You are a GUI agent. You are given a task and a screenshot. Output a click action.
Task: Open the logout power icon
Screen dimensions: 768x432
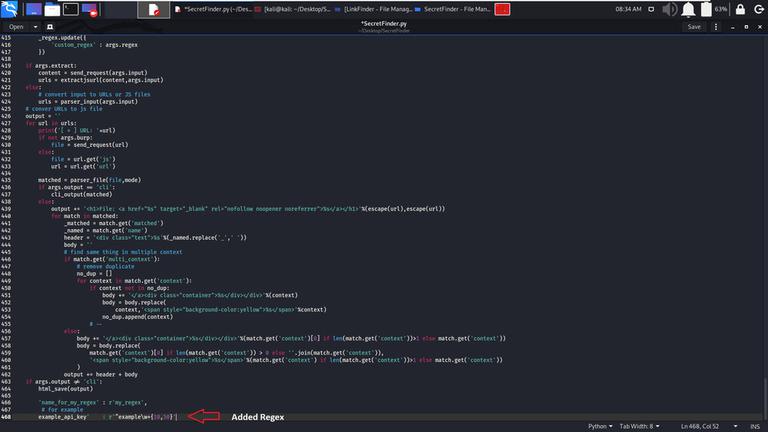[x=759, y=9]
